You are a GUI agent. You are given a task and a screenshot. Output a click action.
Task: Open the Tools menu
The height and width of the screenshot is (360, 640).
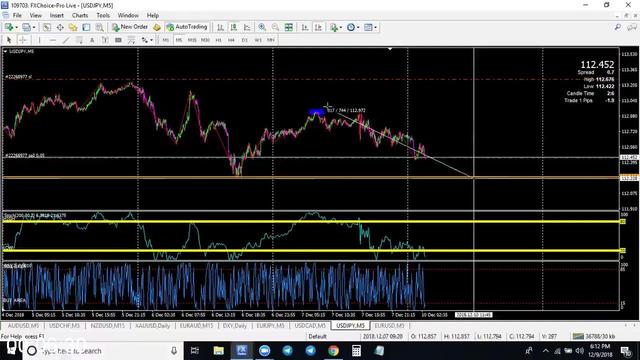point(103,15)
